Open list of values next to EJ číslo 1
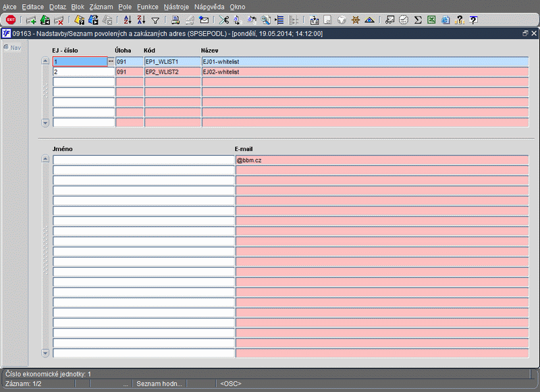This screenshot has height=392, width=540. point(111,61)
